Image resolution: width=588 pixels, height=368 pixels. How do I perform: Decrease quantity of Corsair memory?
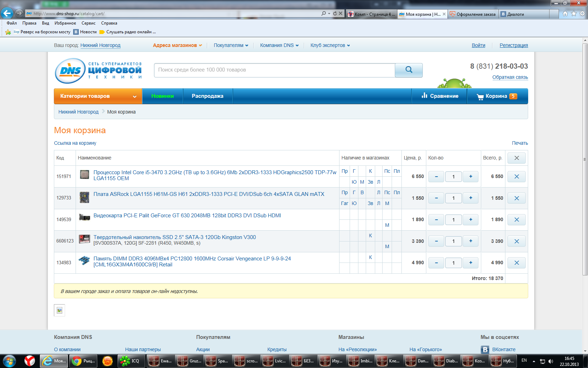pyautogui.click(x=436, y=263)
